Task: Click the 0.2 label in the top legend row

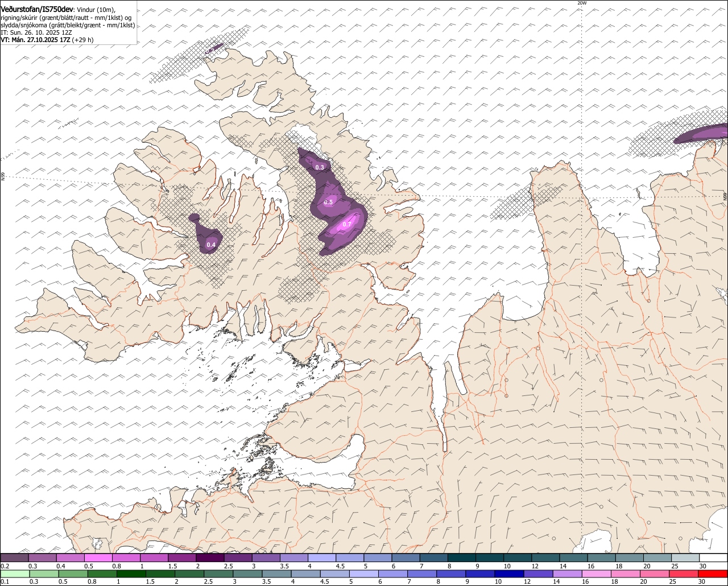Action: (x=5, y=566)
